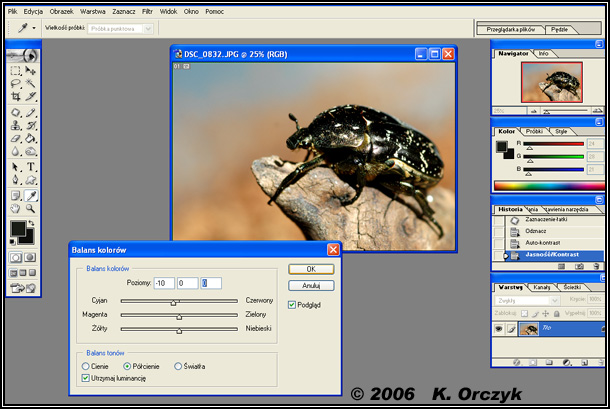This screenshot has width=610, height=409.
Task: Select the Crop tool in toolbox
Action: coord(16,97)
